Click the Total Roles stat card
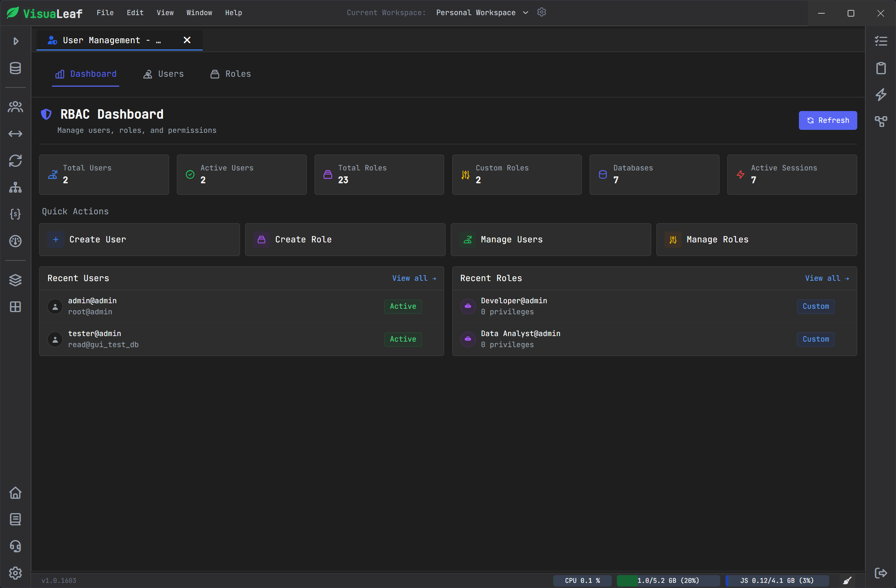896x588 pixels. (x=379, y=174)
